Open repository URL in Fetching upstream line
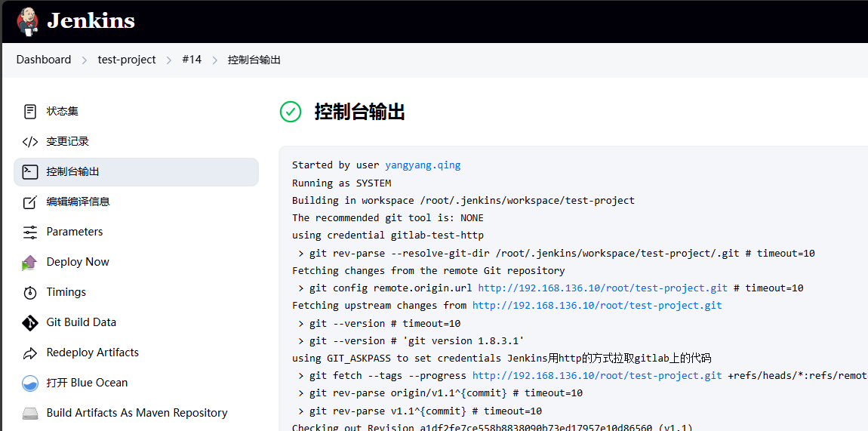The width and height of the screenshot is (868, 431). (x=597, y=306)
